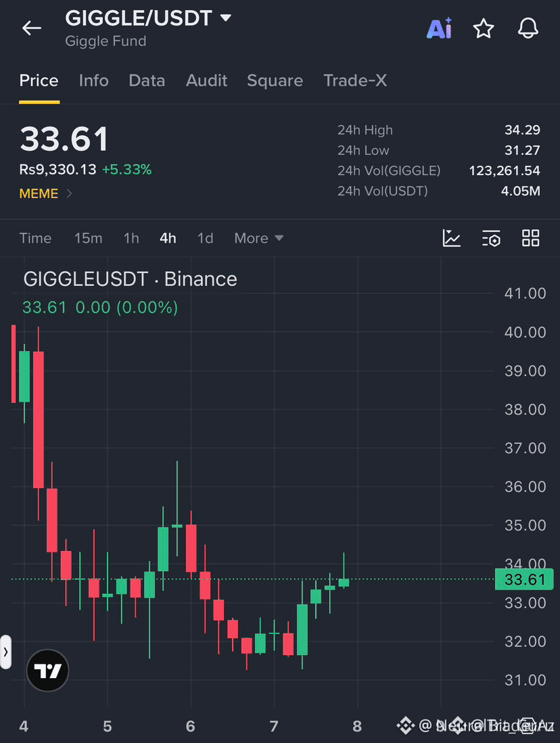The height and width of the screenshot is (743, 560).
Task: Select the 4h timeframe
Action: point(168,238)
